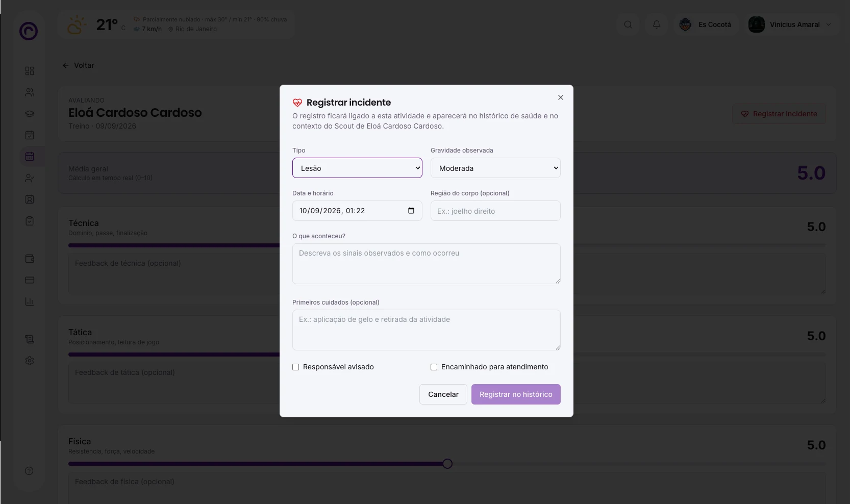
Task: Open the dashboard grid icon in sidebar
Action: point(30,71)
